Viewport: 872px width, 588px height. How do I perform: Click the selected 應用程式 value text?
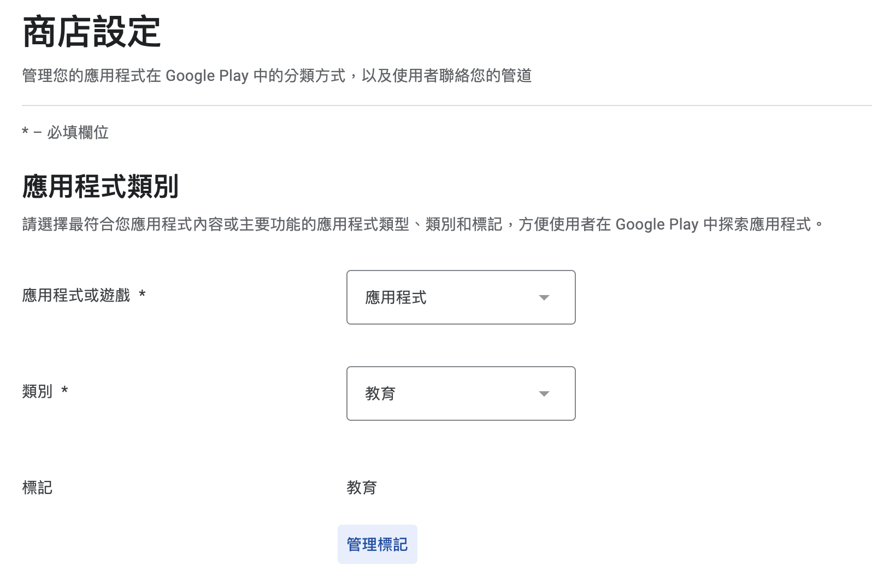click(x=396, y=297)
